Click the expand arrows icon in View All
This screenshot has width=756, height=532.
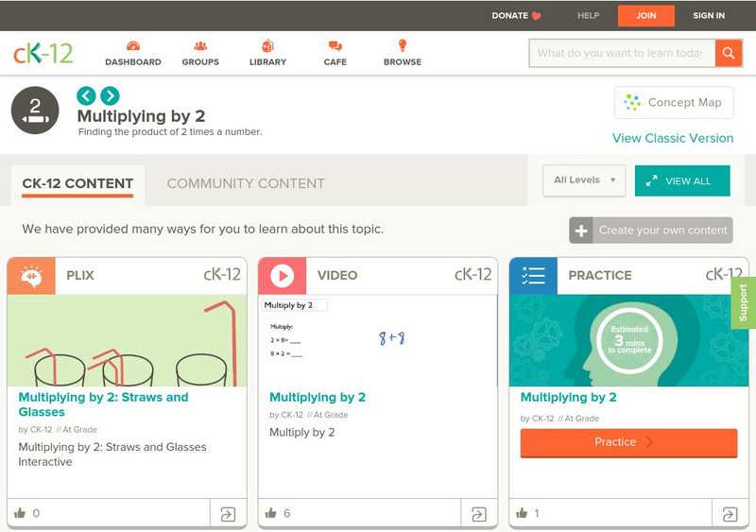tap(651, 180)
